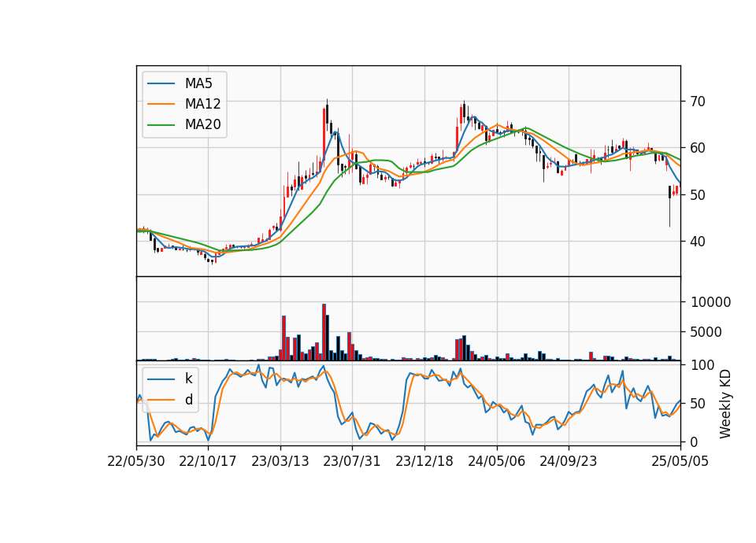Image resolution: width=756 pixels, height=543 pixels.
Task: Click the volume axis value 5000
Action: [706, 332]
